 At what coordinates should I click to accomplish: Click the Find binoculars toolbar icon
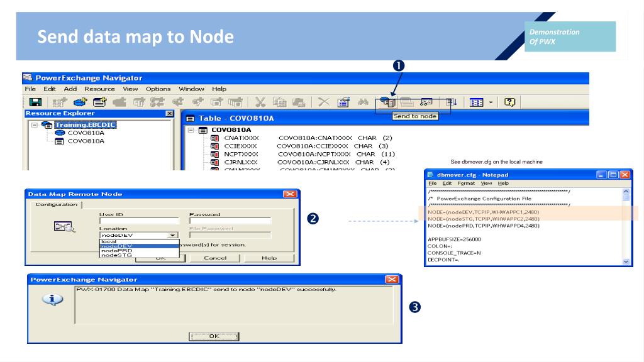pos(363,102)
